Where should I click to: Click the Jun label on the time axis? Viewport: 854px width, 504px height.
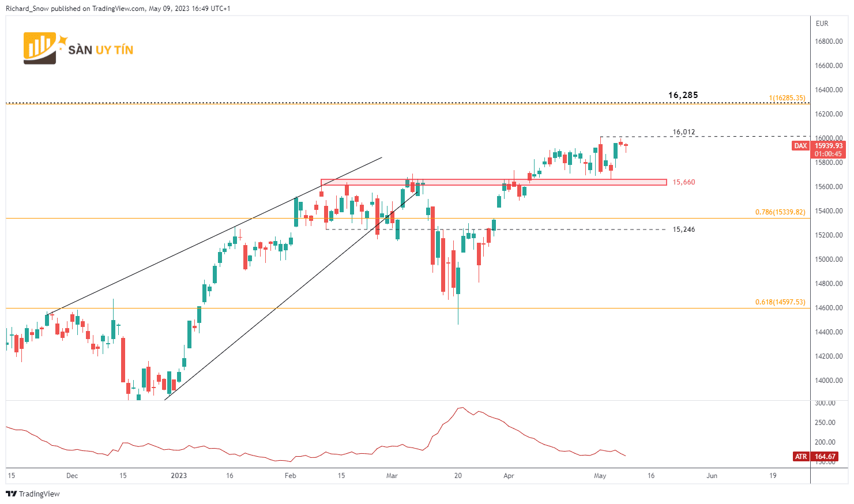pos(712,476)
